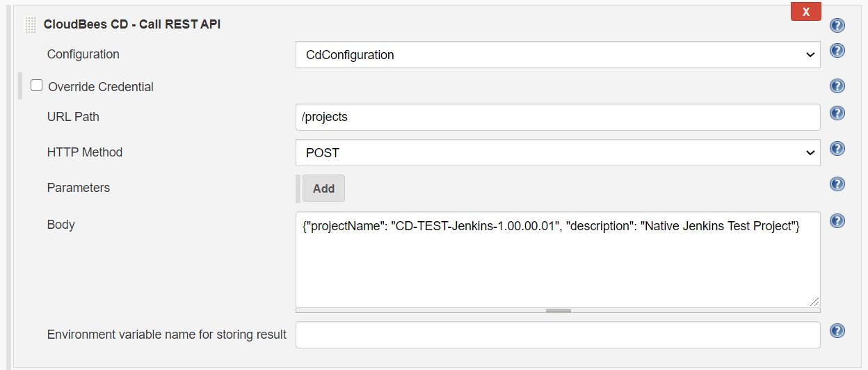Click the environment variable name input field
This screenshot has height=370, width=868.
(x=558, y=335)
